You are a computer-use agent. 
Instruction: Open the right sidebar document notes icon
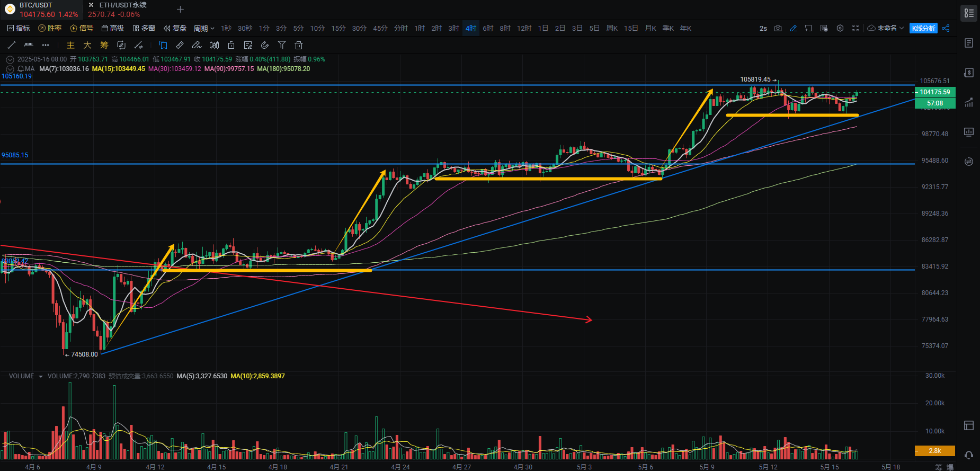(x=969, y=43)
